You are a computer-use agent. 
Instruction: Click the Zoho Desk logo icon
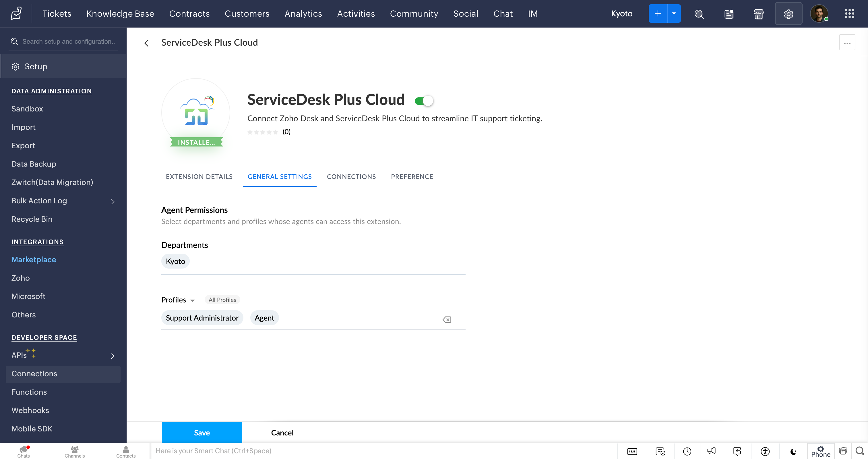tap(16, 14)
